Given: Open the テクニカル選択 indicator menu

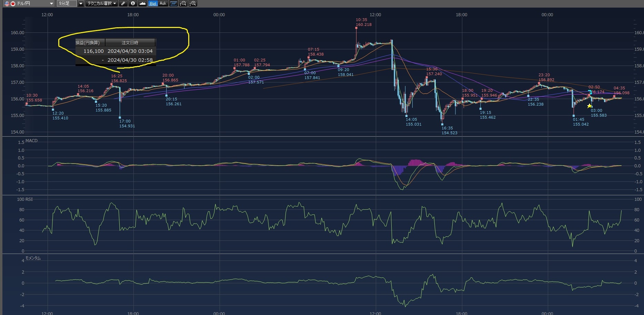Looking at the screenshot, I should 102,3.
